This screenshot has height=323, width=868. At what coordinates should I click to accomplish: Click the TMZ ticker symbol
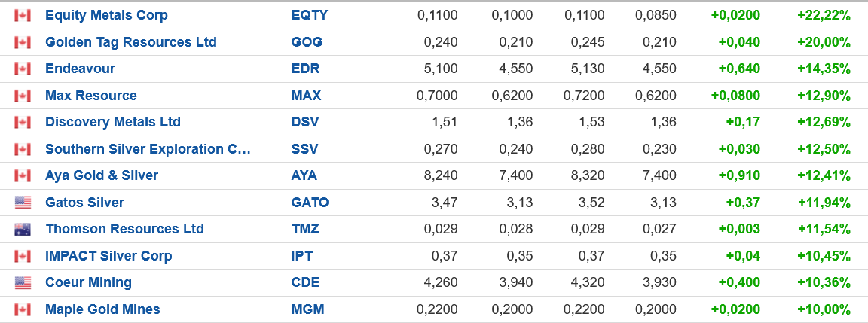(x=305, y=229)
